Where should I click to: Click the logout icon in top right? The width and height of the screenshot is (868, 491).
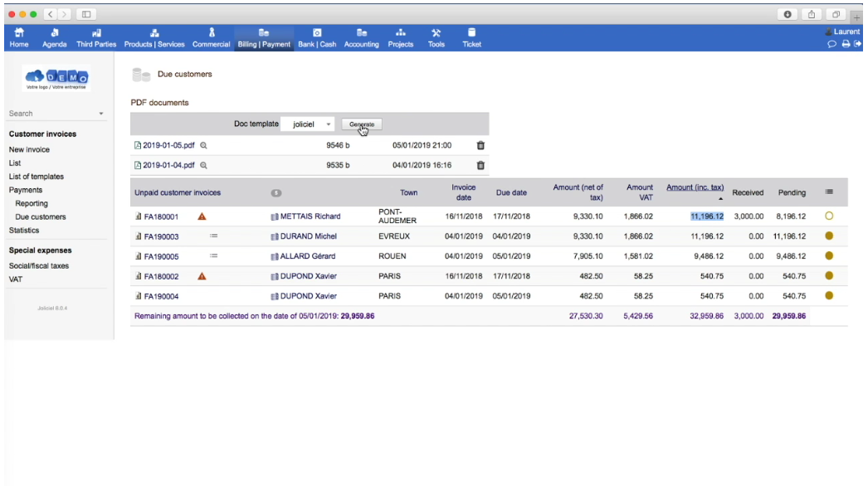pyautogui.click(x=857, y=44)
